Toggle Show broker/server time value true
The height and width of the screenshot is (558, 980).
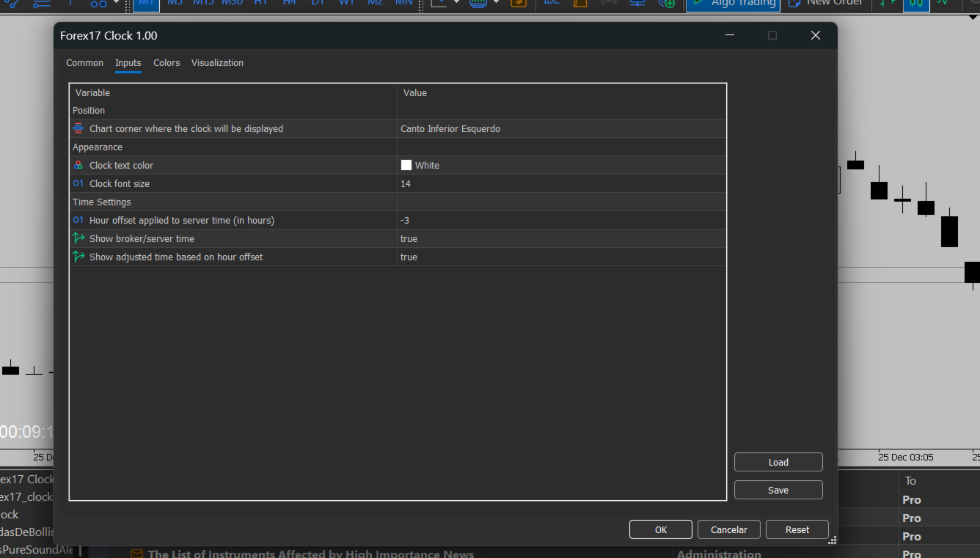pyautogui.click(x=561, y=238)
